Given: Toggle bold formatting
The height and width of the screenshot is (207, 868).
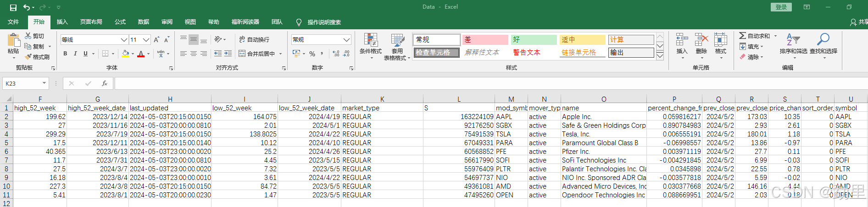Looking at the screenshot, I should (65, 54).
